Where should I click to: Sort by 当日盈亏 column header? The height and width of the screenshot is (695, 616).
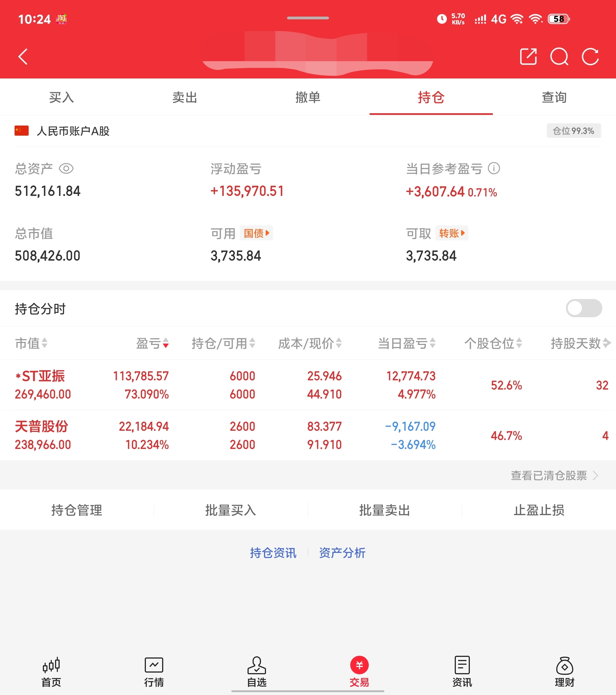406,343
